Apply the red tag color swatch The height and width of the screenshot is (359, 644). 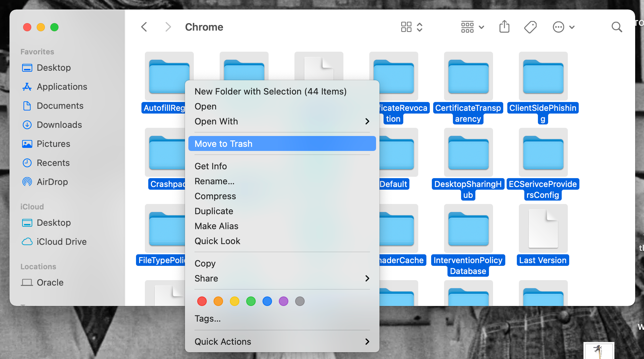[202, 301]
